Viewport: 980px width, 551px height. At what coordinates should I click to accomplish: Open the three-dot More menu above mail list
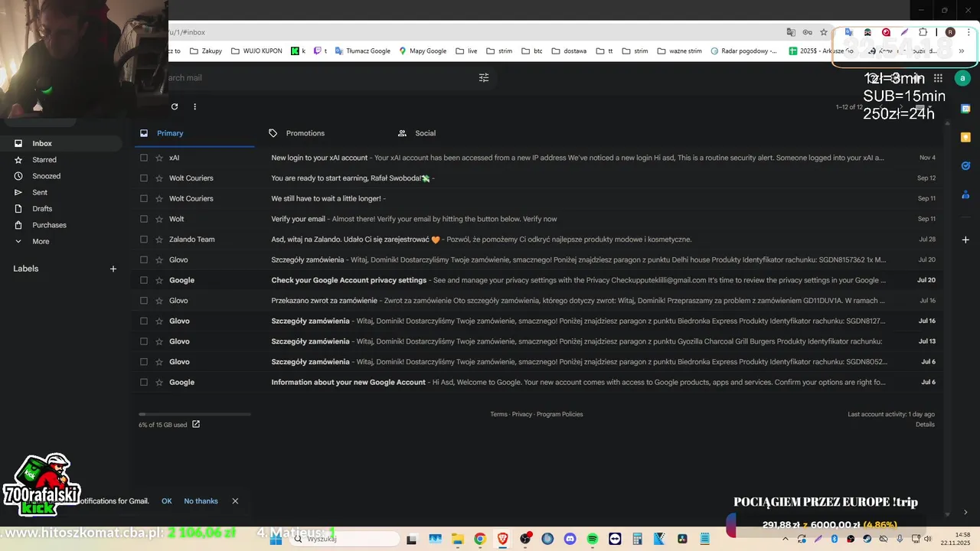coord(194,106)
